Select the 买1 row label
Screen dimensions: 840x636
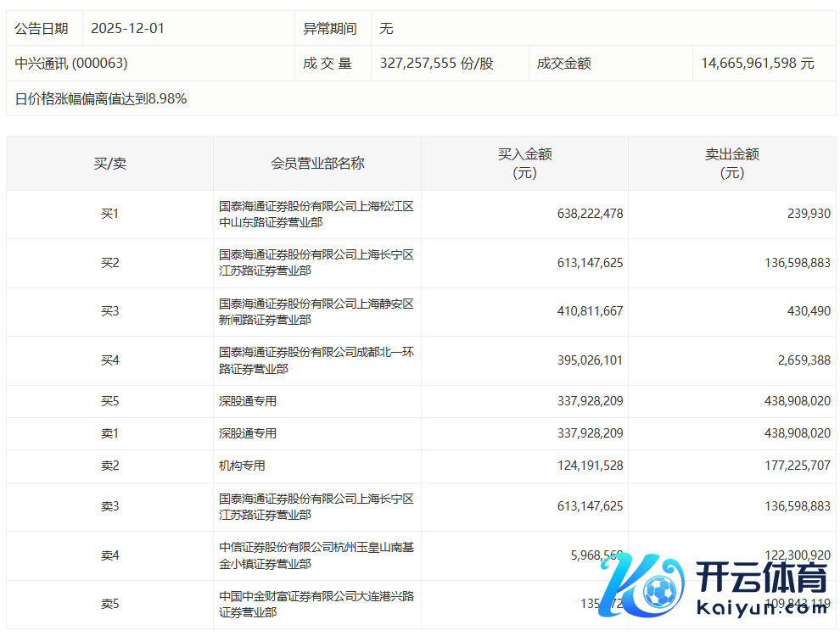tap(109, 214)
